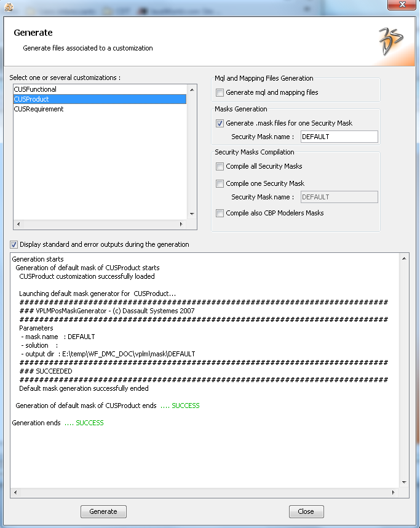Click 'Mql and Mapping Files Generation' group title

pos(264,78)
